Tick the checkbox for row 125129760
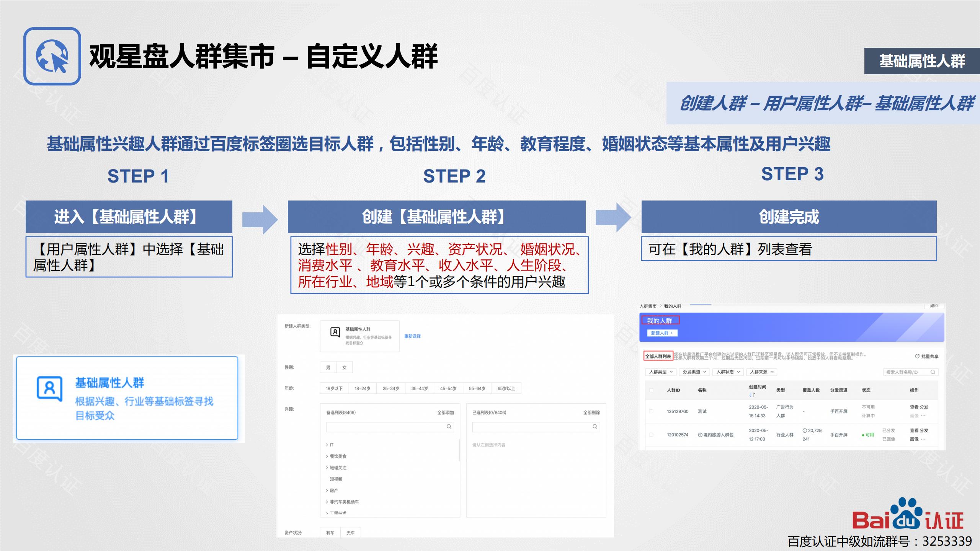 (x=652, y=411)
